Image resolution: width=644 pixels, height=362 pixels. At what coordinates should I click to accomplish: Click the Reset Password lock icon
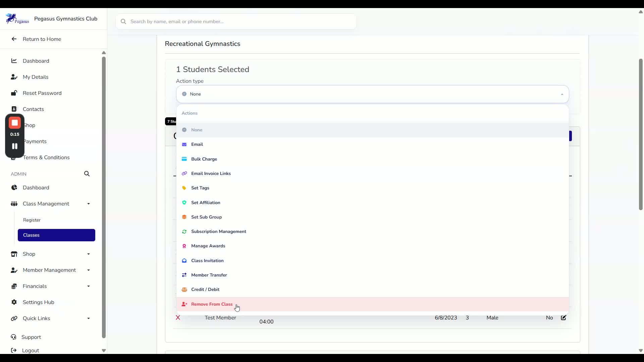14,93
